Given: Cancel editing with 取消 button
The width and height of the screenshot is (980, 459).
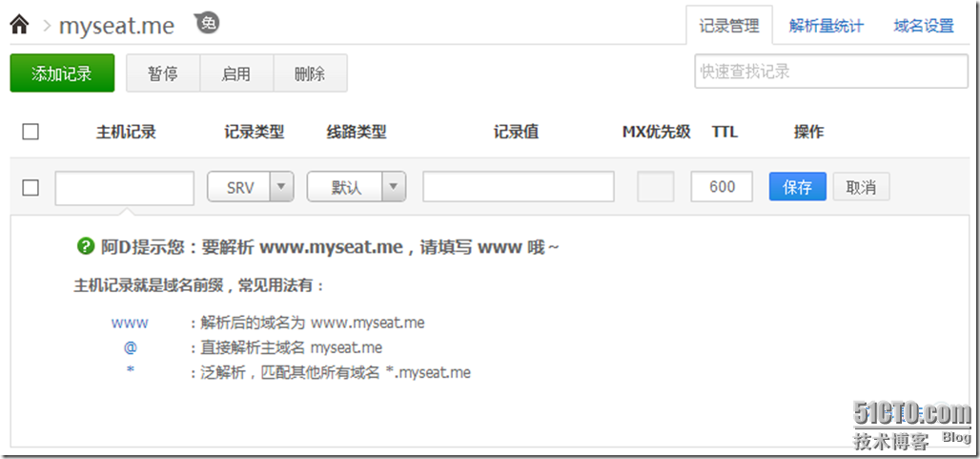Looking at the screenshot, I should coord(861,187).
